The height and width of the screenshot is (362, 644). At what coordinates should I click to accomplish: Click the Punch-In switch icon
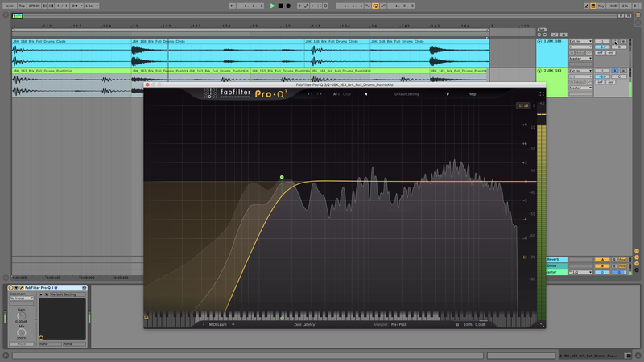368,6
